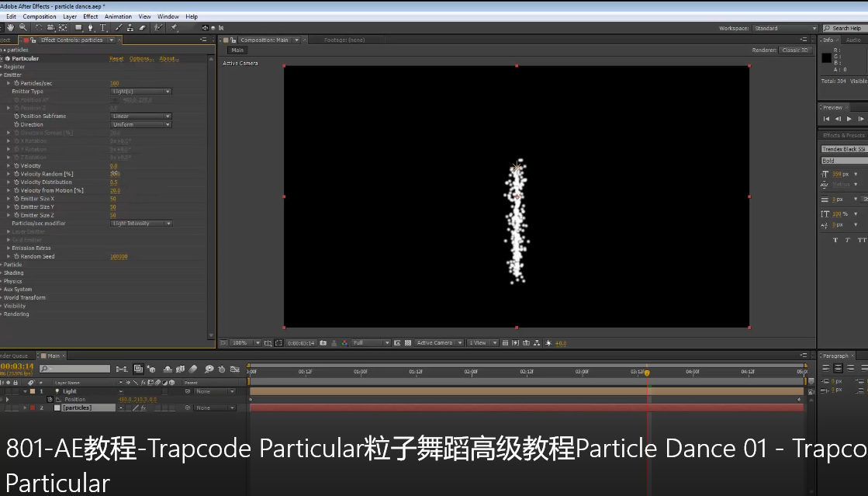This screenshot has width=868, height=496.
Task: Toggle Draft 3D in the timeline
Action: point(151,369)
